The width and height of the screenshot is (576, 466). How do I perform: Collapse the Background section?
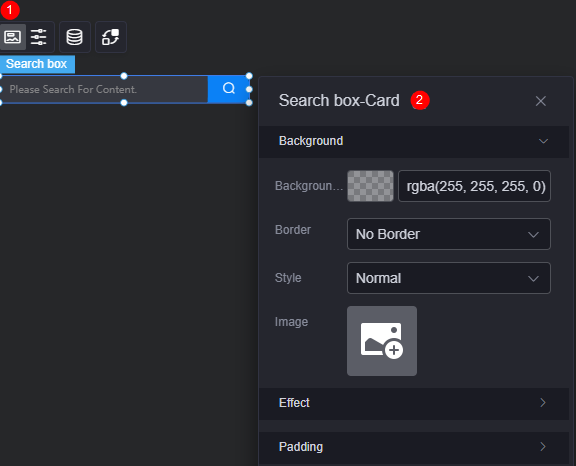[414, 141]
